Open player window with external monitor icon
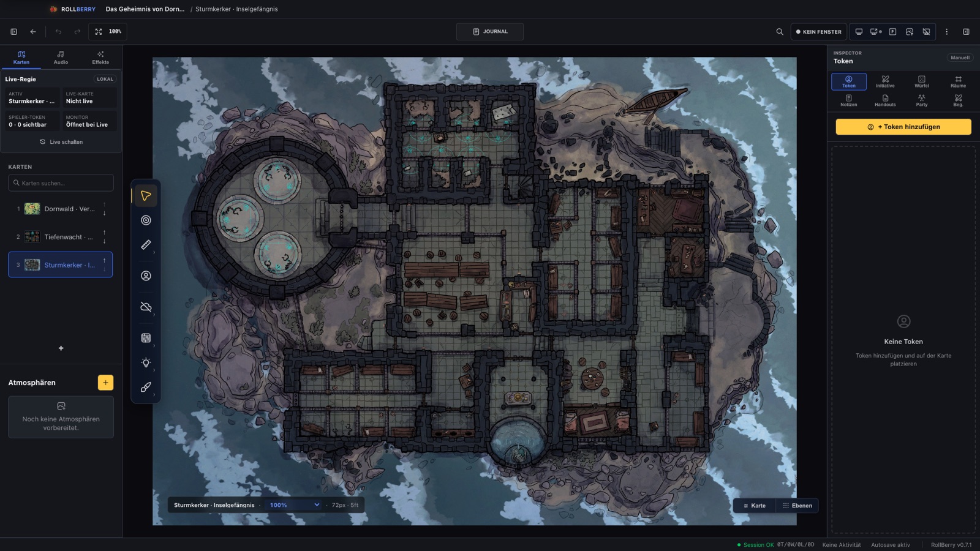 click(876, 32)
